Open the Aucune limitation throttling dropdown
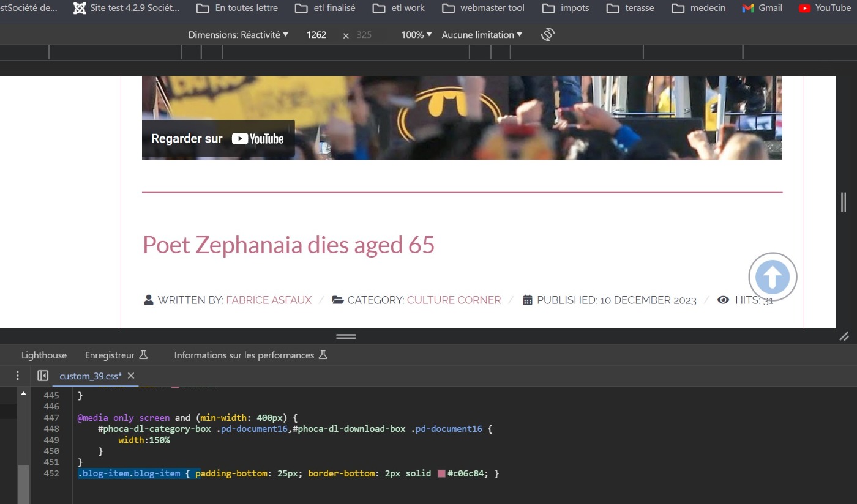The height and width of the screenshot is (504, 857). tap(482, 35)
